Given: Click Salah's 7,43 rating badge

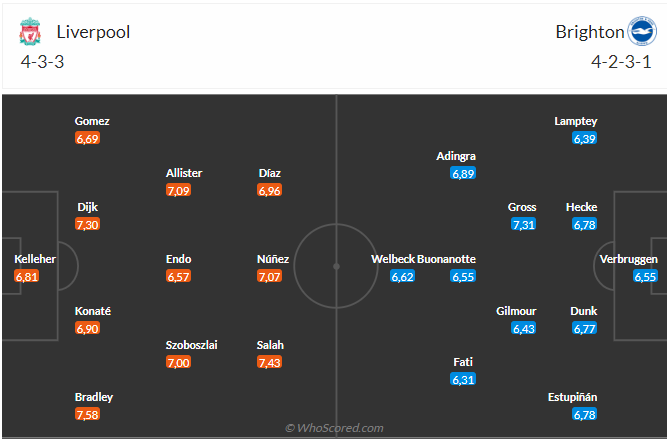Looking at the screenshot, I should pyautogui.click(x=270, y=362).
